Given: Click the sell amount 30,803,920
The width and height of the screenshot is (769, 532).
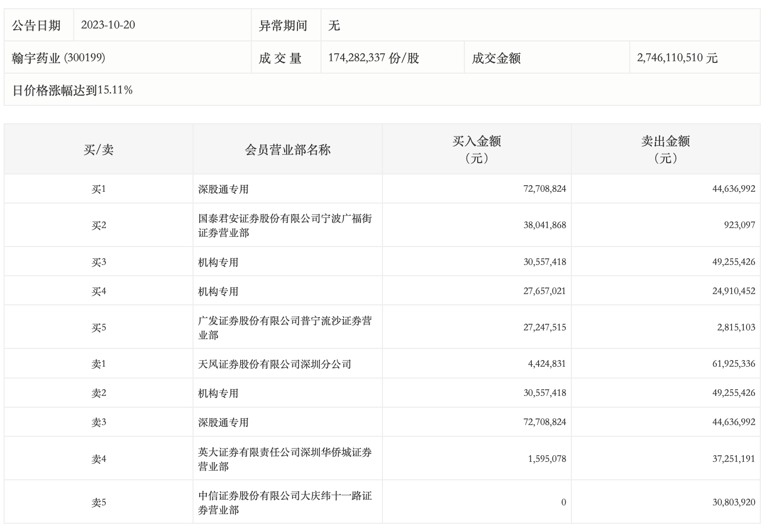Looking at the screenshot, I should (x=733, y=502).
